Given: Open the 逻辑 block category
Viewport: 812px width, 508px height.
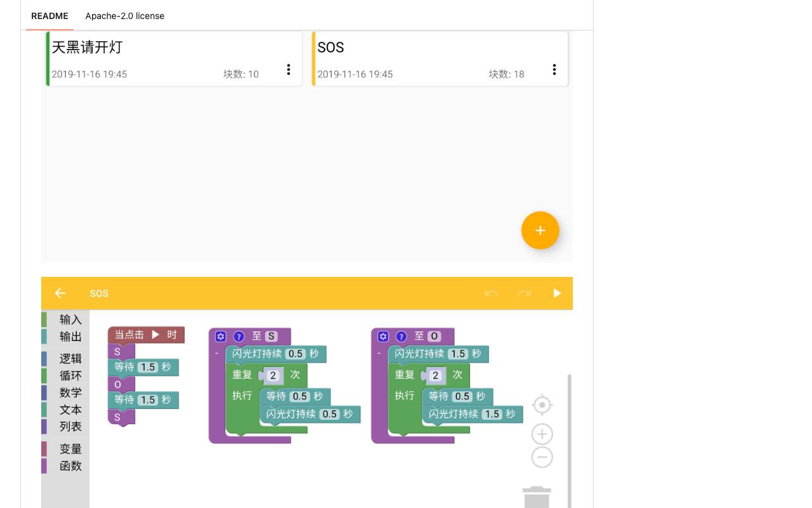Looking at the screenshot, I should [x=65, y=359].
